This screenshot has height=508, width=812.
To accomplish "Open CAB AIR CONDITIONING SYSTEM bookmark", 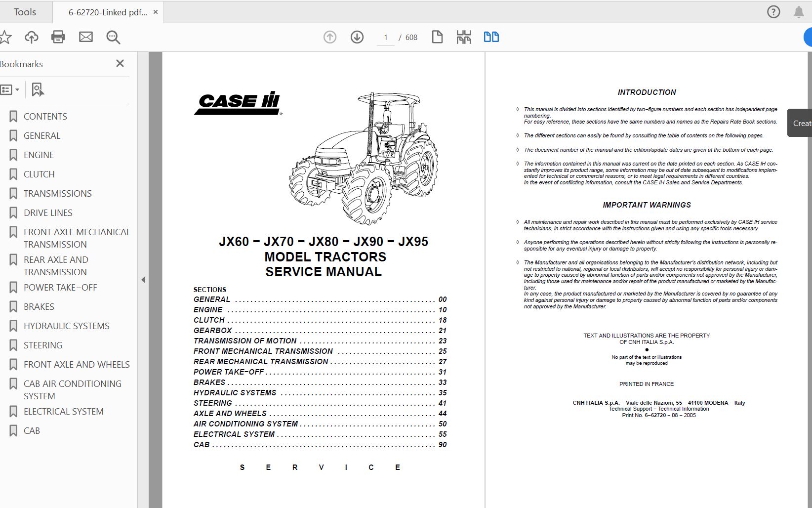I will pyautogui.click(x=72, y=390).
